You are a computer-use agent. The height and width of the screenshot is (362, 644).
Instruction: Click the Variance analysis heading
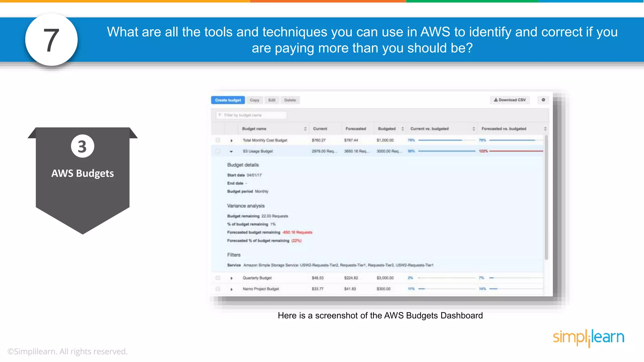coord(246,206)
